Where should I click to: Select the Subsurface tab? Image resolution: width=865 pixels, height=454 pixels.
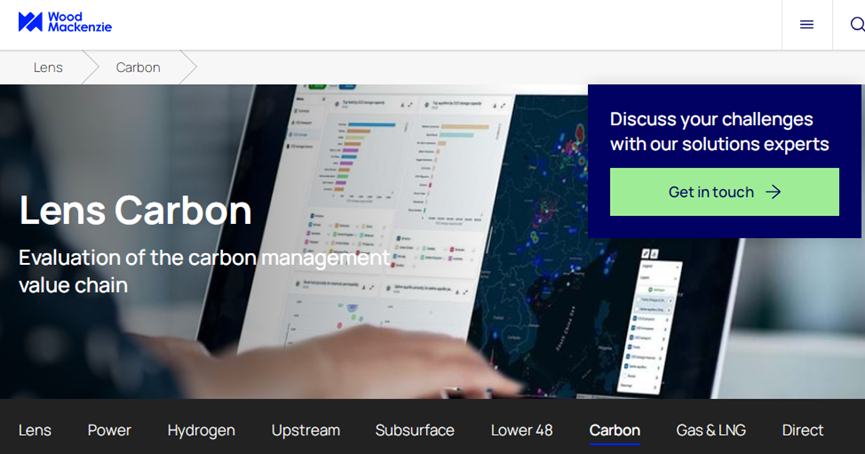pos(415,430)
